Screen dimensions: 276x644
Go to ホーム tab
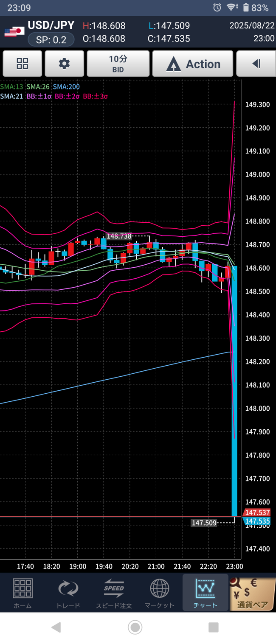click(23, 593)
